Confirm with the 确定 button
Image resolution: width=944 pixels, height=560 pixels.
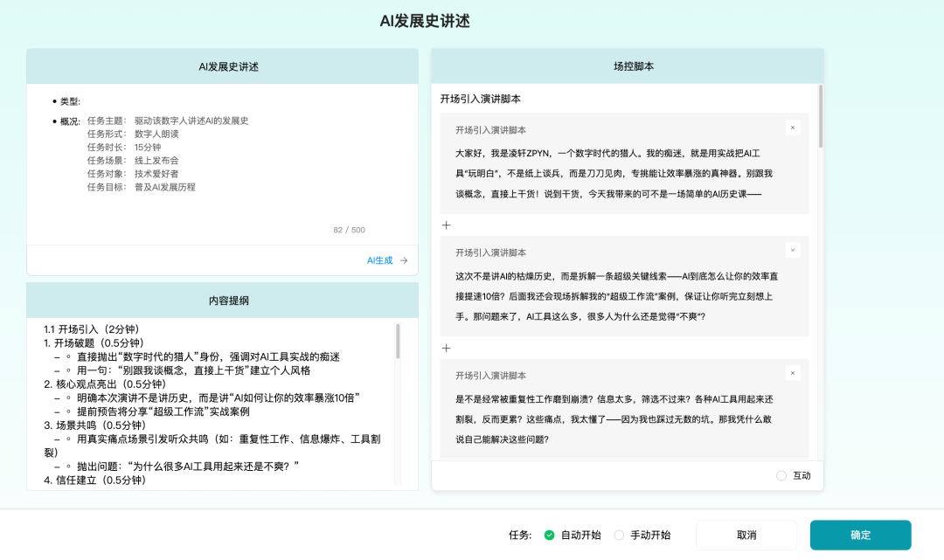pos(860,536)
